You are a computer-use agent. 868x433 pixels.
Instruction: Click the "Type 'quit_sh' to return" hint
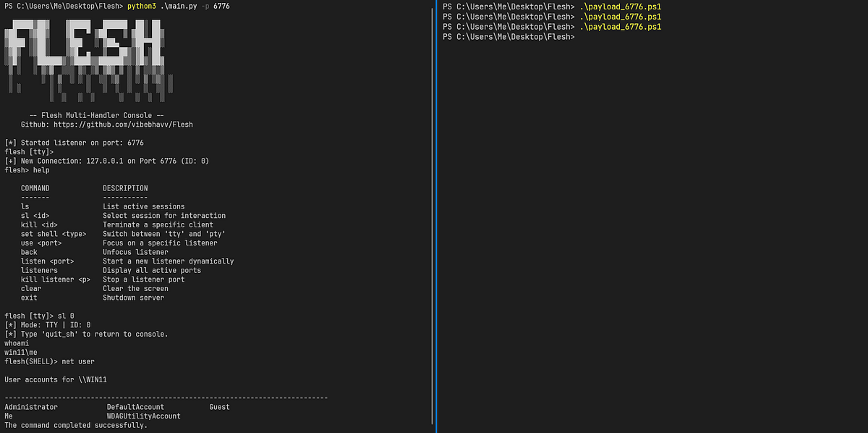[86, 334]
